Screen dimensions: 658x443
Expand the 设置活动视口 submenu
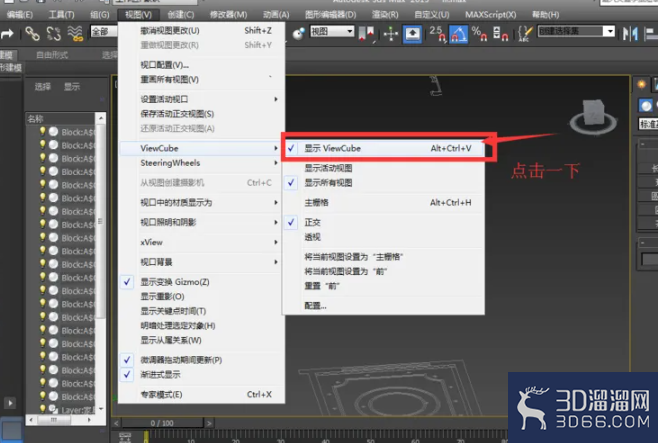point(201,99)
